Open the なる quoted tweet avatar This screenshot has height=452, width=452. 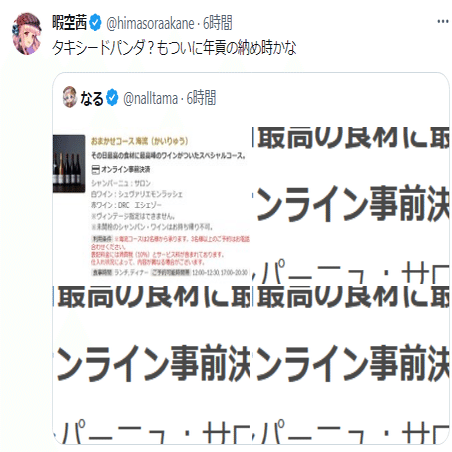(x=70, y=97)
